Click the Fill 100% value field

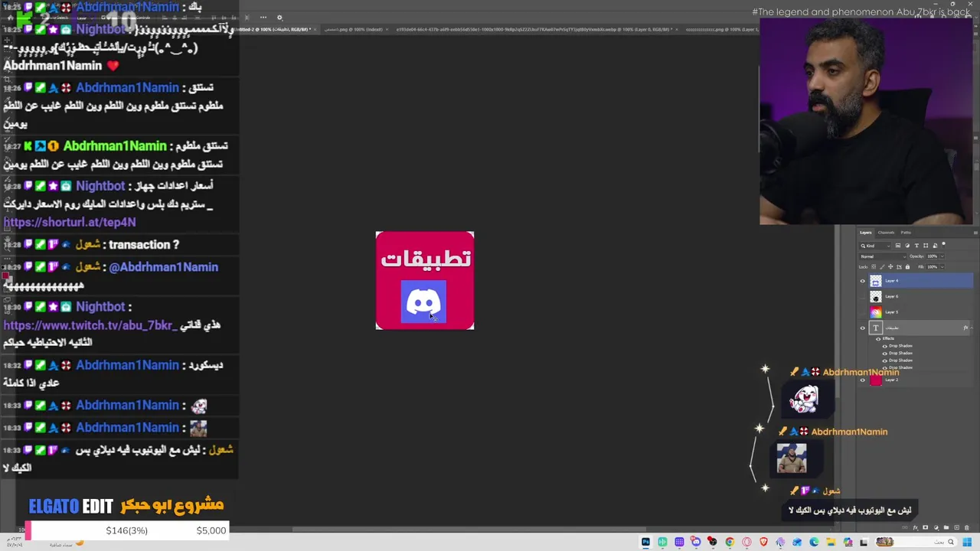coord(932,267)
